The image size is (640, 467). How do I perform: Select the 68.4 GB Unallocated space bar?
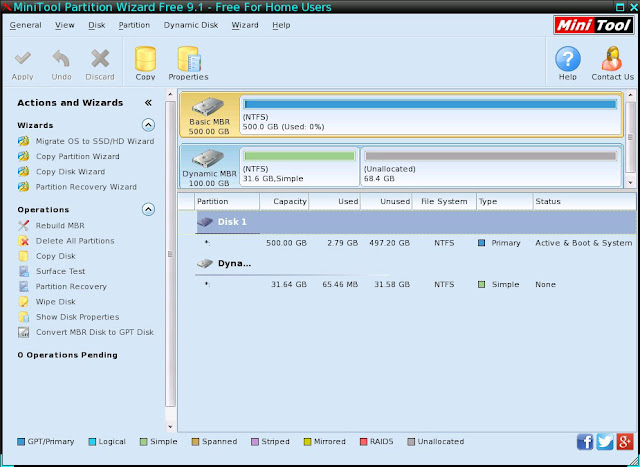[x=490, y=156]
